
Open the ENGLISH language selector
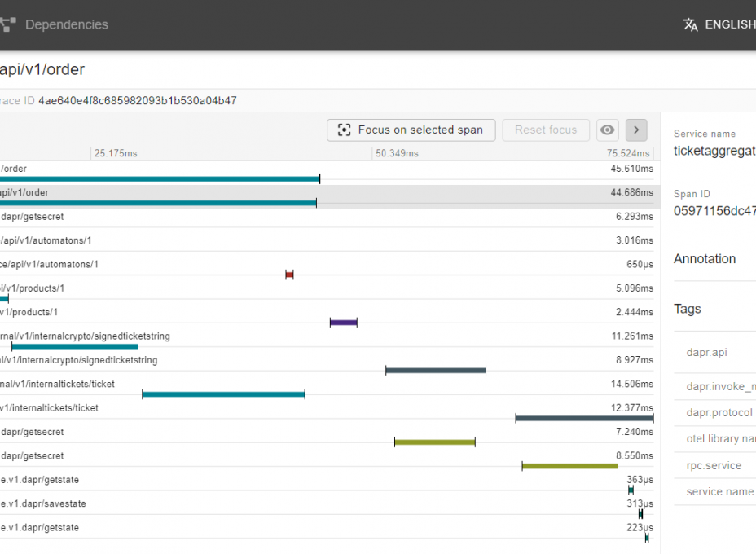pos(729,24)
